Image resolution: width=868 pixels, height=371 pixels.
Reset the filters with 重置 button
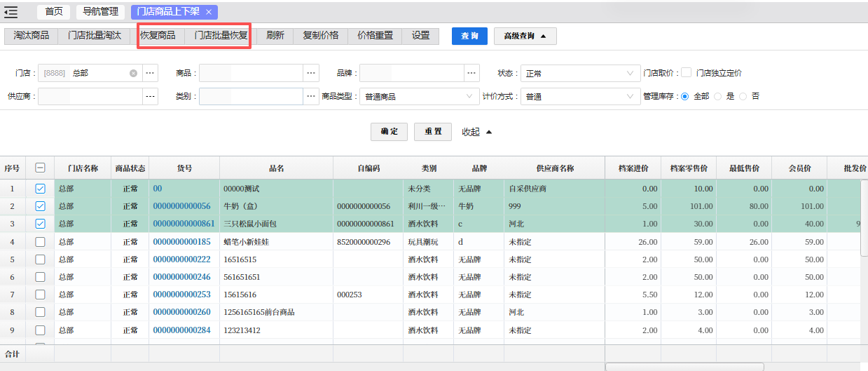click(x=433, y=132)
